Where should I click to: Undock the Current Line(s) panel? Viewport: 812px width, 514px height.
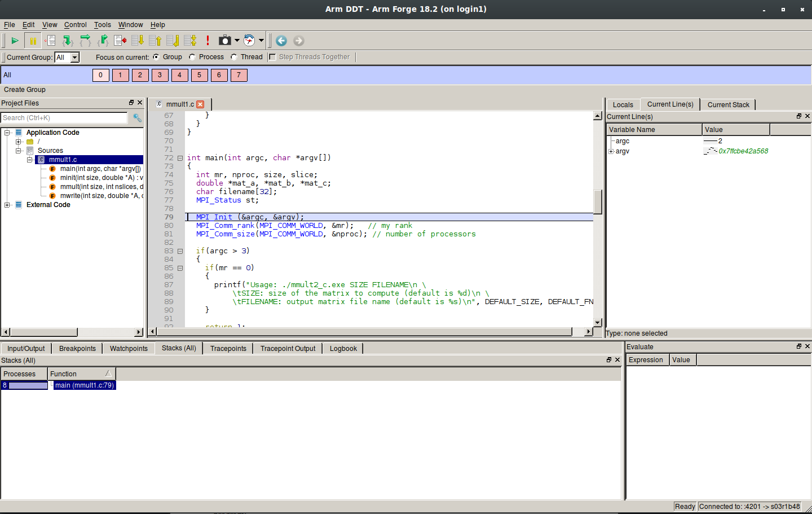point(799,116)
